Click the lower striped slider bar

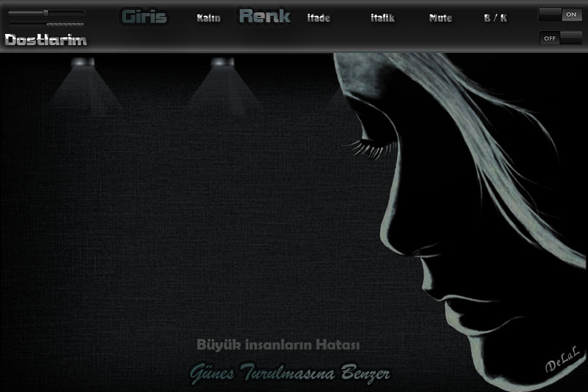point(46,24)
